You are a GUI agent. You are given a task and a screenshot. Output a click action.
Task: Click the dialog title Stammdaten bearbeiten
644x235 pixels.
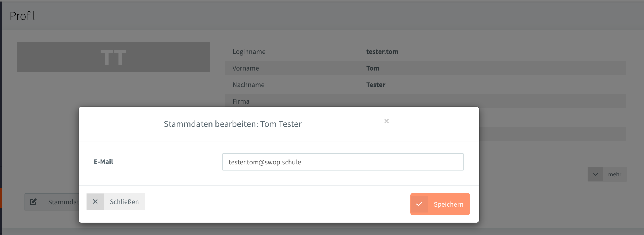[233, 124]
